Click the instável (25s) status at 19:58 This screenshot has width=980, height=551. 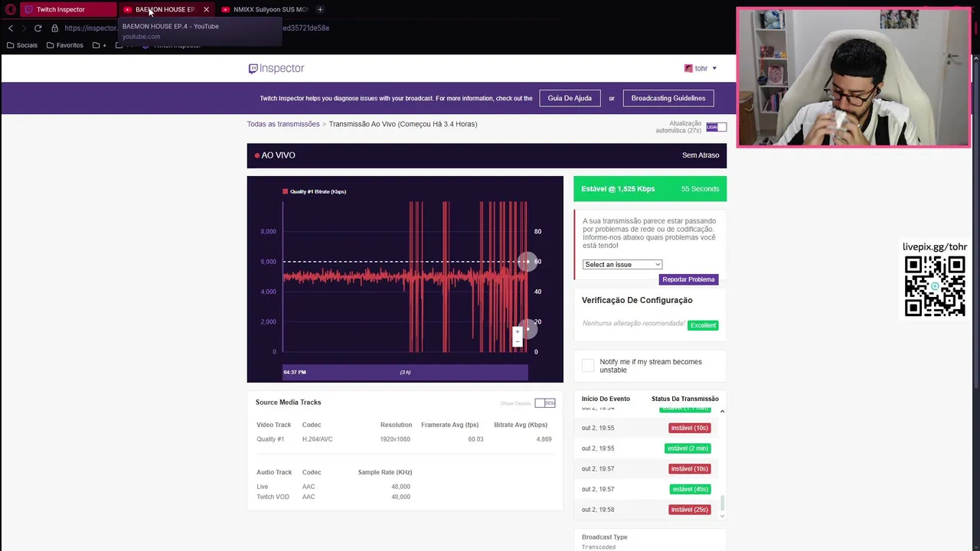click(x=690, y=510)
